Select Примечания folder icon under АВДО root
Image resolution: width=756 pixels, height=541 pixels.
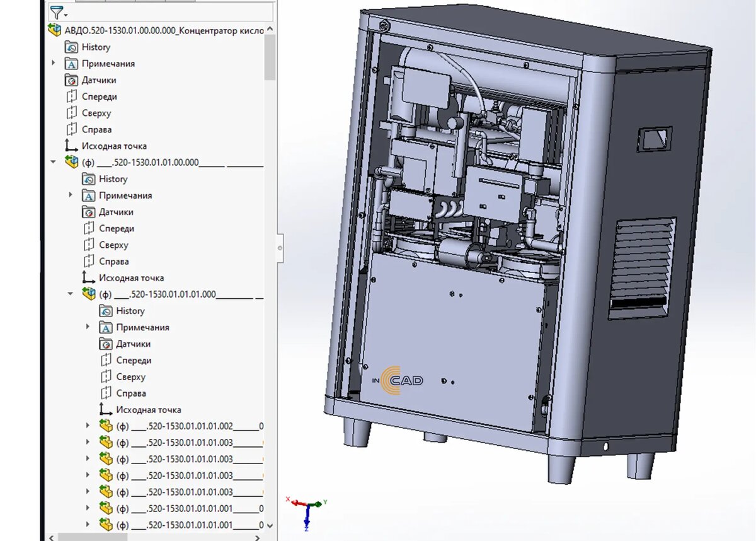point(72,64)
